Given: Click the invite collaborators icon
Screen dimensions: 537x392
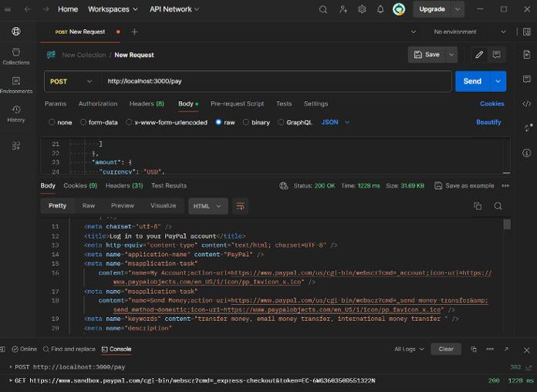Looking at the screenshot, I should pos(343,9).
